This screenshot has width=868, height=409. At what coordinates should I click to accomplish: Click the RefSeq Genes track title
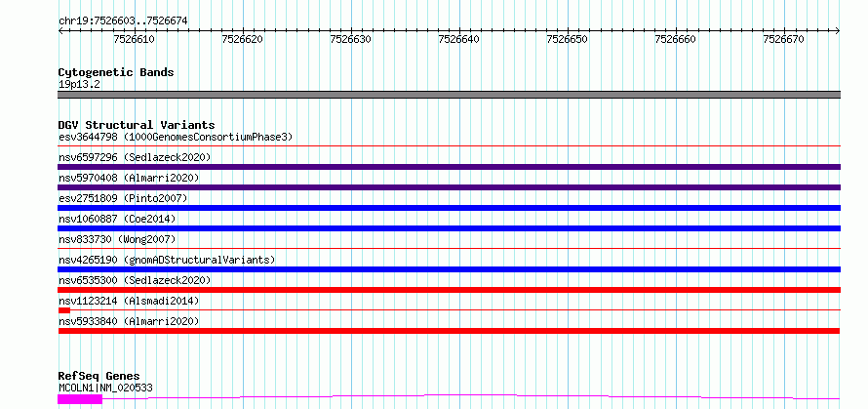(x=99, y=377)
